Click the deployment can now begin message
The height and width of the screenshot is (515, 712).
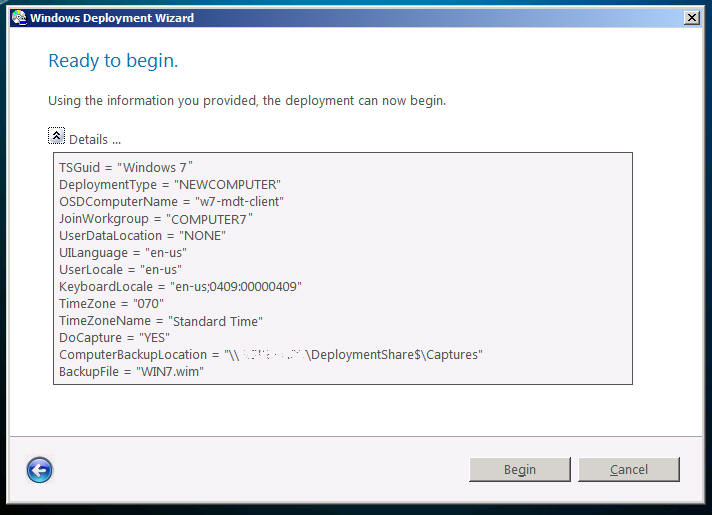[247, 101]
